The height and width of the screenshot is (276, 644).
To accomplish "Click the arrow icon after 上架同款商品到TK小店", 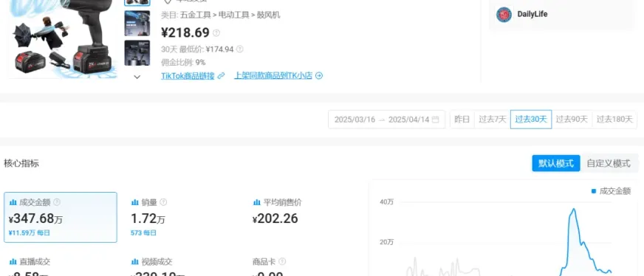I will pos(319,76).
